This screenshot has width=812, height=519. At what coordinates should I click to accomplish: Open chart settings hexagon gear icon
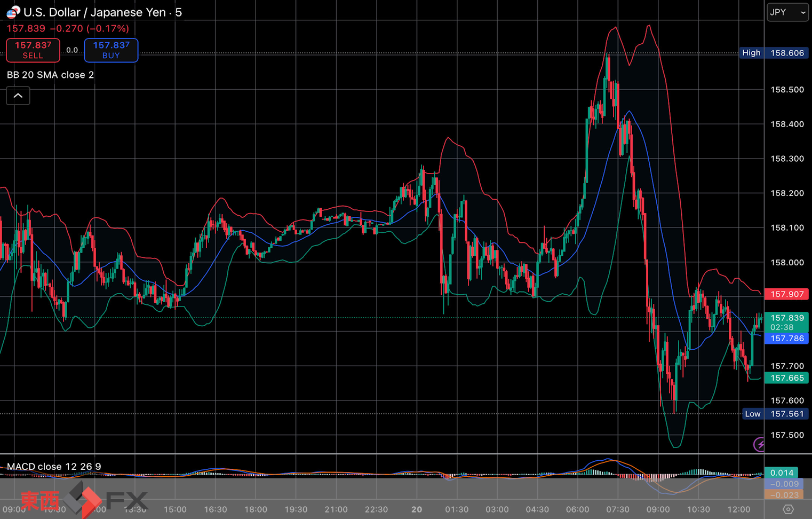pyautogui.click(x=787, y=509)
